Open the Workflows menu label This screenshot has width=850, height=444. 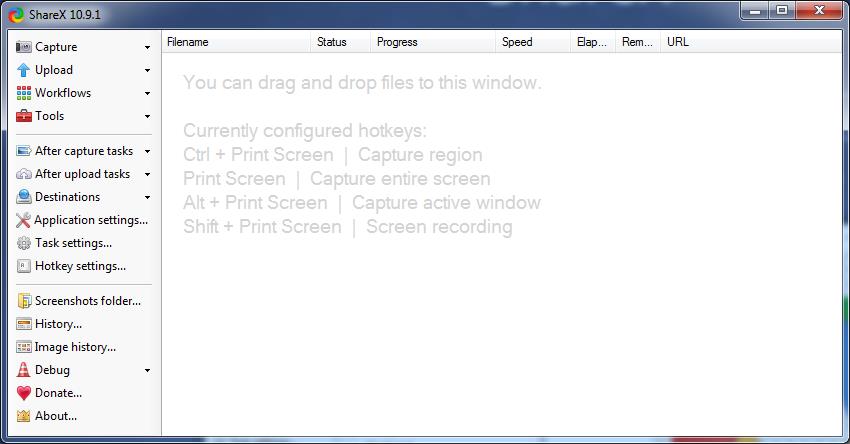click(x=63, y=93)
